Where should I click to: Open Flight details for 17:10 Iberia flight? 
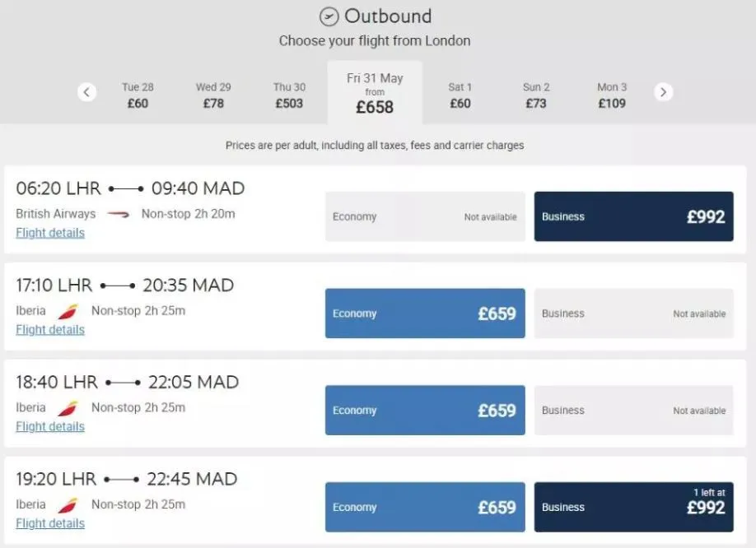point(50,330)
